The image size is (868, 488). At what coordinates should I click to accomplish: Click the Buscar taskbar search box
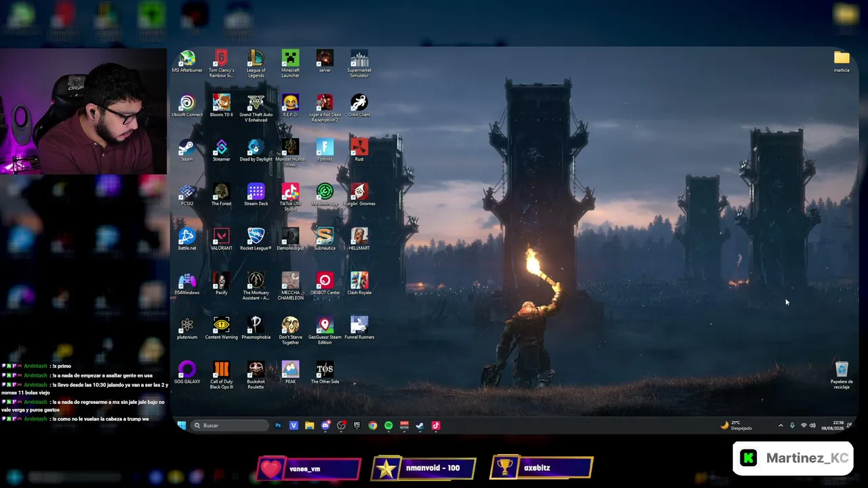[229, 426]
